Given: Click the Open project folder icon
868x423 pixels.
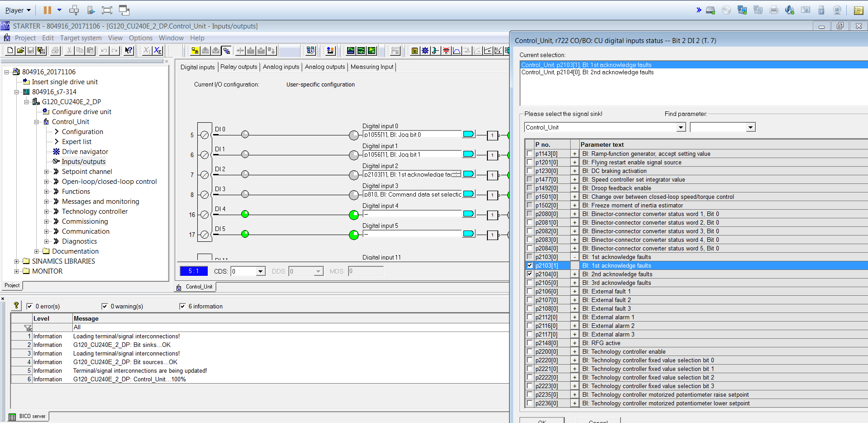Looking at the screenshot, I should [x=20, y=50].
